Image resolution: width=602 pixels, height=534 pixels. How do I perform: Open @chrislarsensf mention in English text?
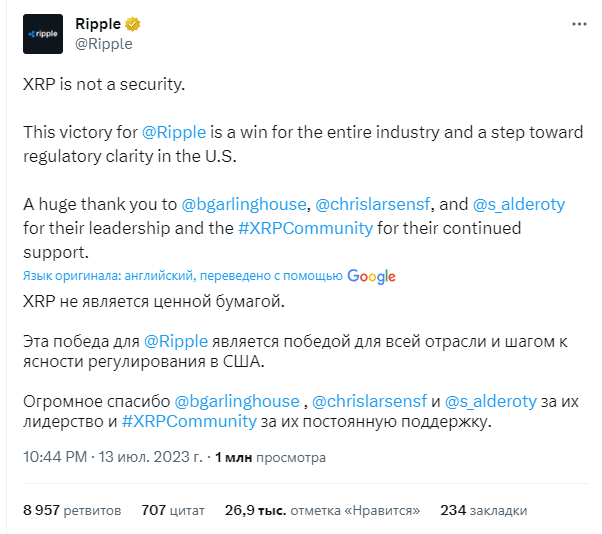tap(373, 204)
